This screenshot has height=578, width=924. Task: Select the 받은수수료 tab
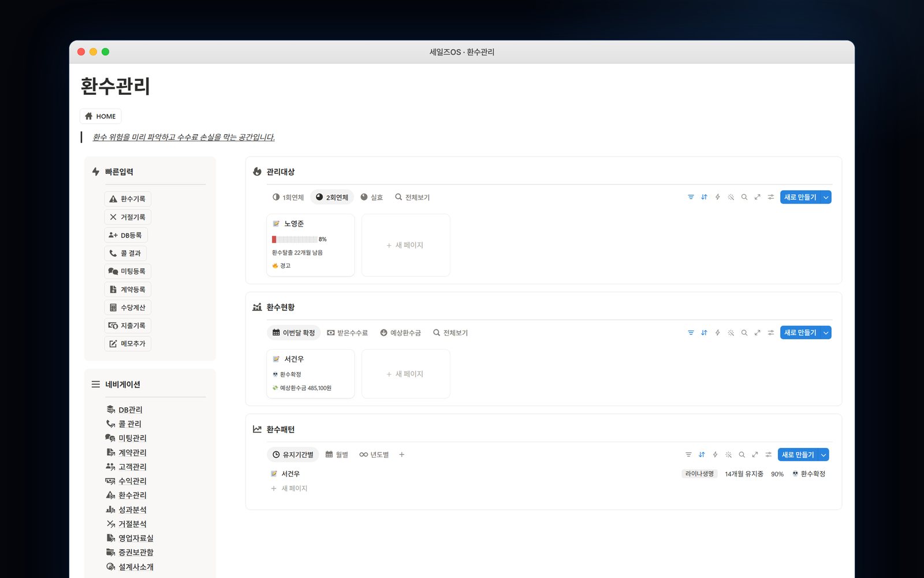(x=348, y=333)
